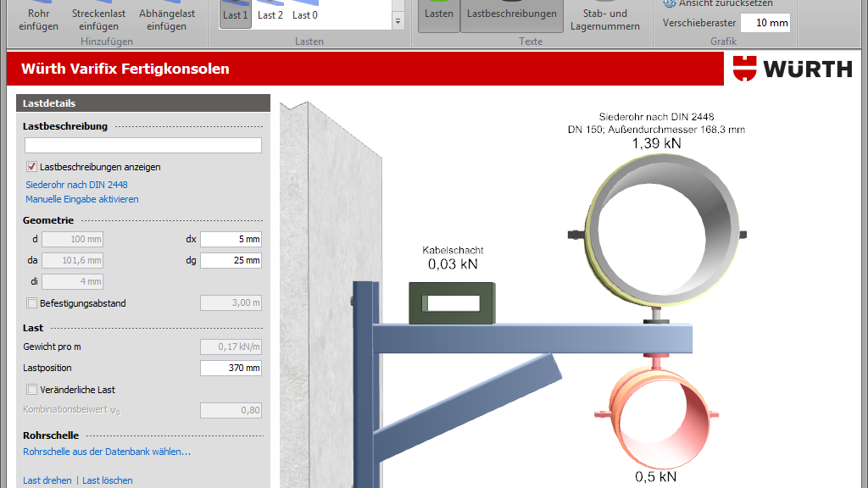Select the diagonal console strut

coord(468,408)
